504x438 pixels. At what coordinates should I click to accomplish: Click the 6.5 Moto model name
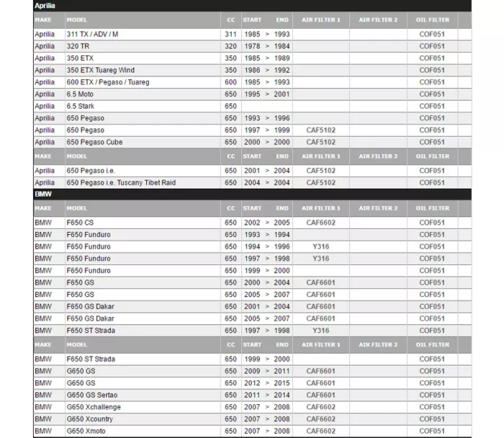(x=81, y=94)
